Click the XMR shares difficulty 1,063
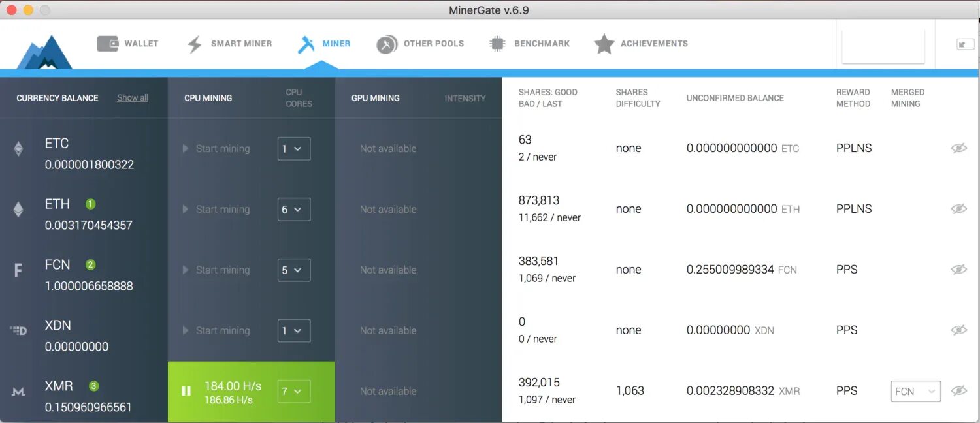This screenshot has width=980, height=423. point(630,391)
